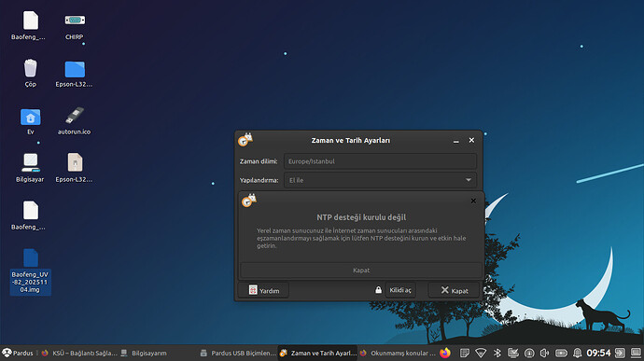The image size is (644, 361).
Task: Open the battery status tray icon
Action: [561, 353]
